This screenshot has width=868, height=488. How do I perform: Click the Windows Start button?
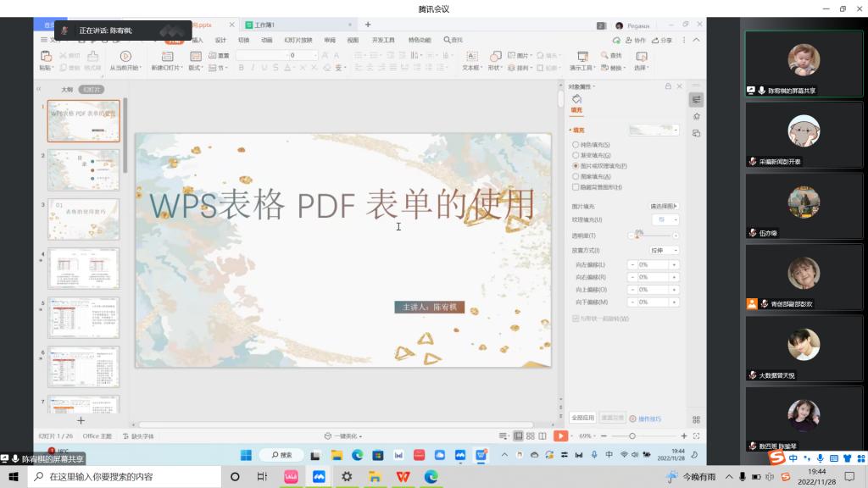[x=14, y=476]
